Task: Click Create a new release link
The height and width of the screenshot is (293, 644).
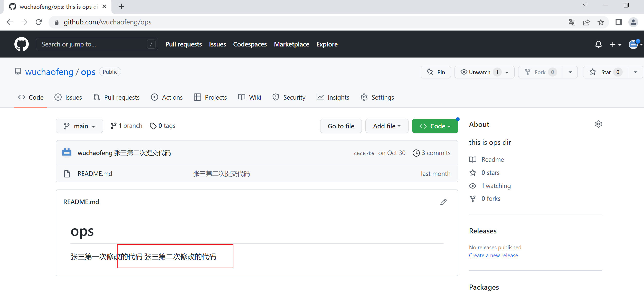Action: (493, 256)
